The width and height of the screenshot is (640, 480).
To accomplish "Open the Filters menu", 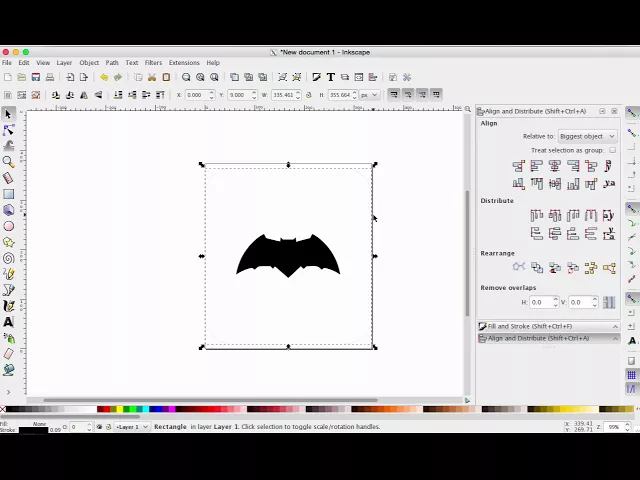I will click(x=153, y=62).
